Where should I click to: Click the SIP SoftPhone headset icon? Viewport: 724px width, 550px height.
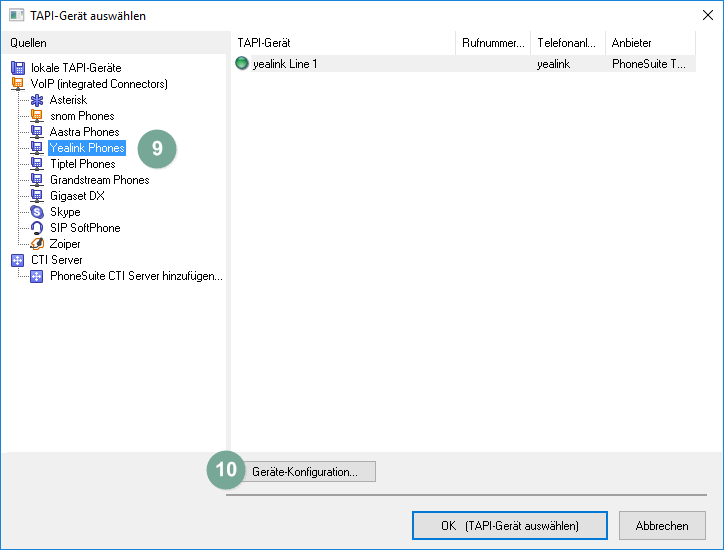pyautogui.click(x=37, y=228)
